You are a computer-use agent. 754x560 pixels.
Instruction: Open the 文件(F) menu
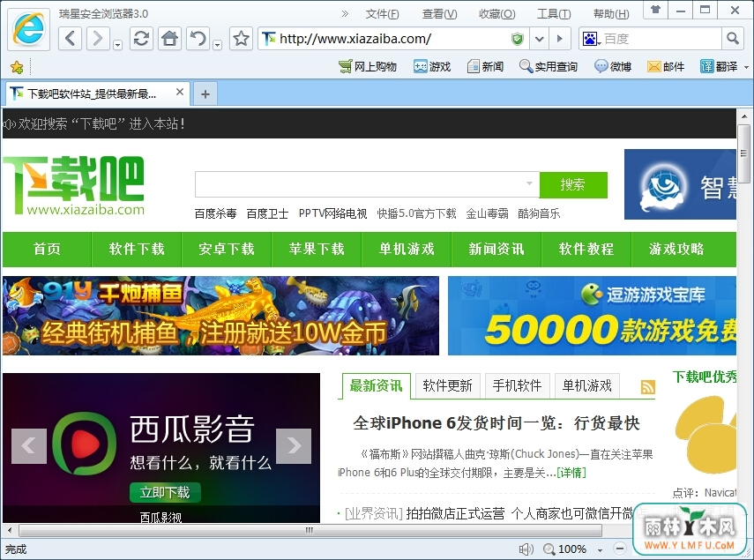(x=382, y=14)
